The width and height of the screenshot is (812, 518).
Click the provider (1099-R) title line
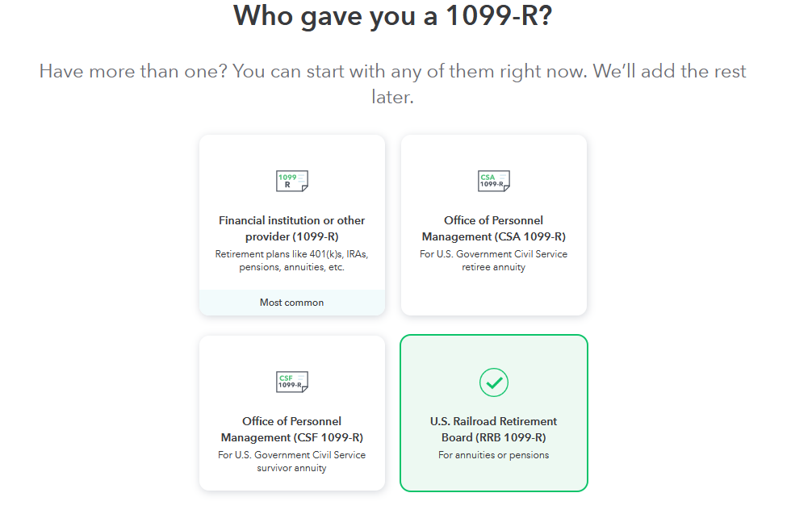pyautogui.click(x=292, y=237)
